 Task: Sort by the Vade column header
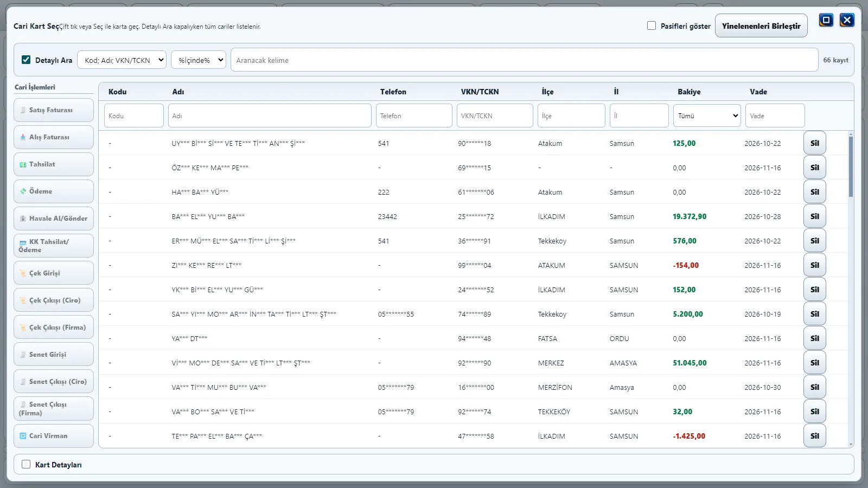(x=758, y=92)
